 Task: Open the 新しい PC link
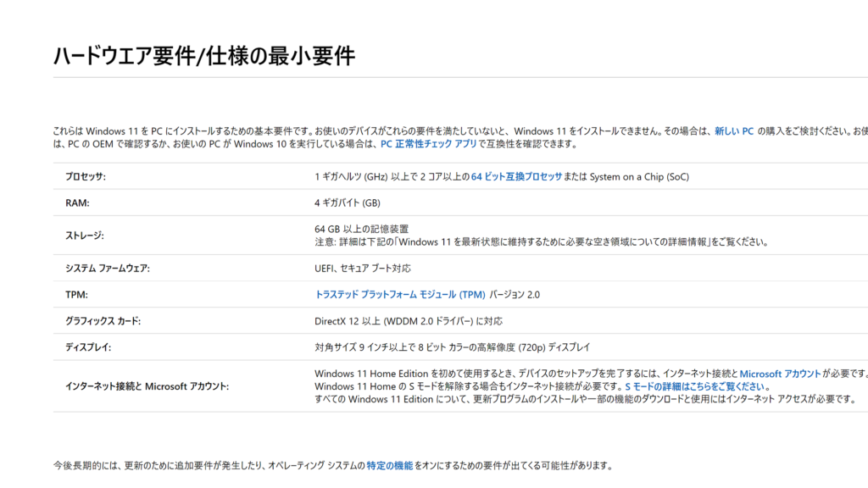pos(733,131)
